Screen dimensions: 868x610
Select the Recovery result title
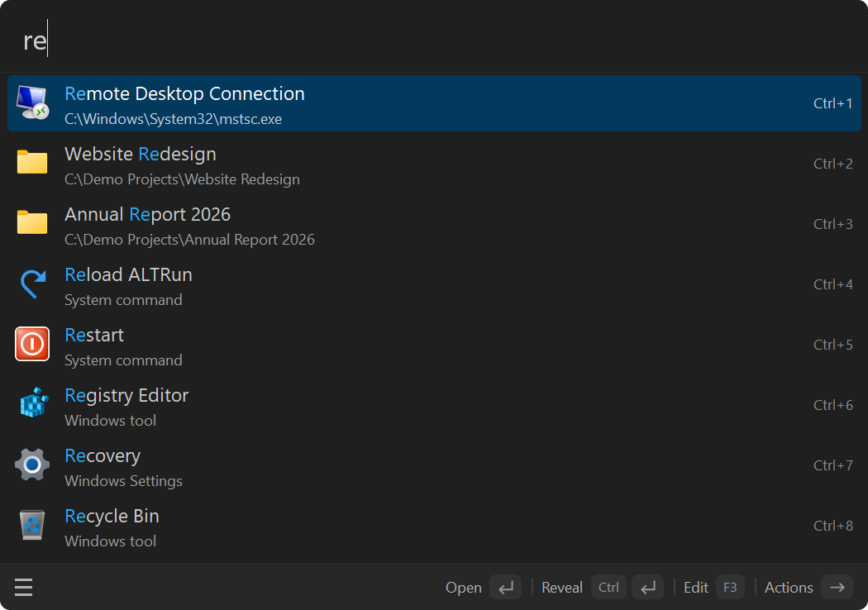pyautogui.click(x=103, y=456)
